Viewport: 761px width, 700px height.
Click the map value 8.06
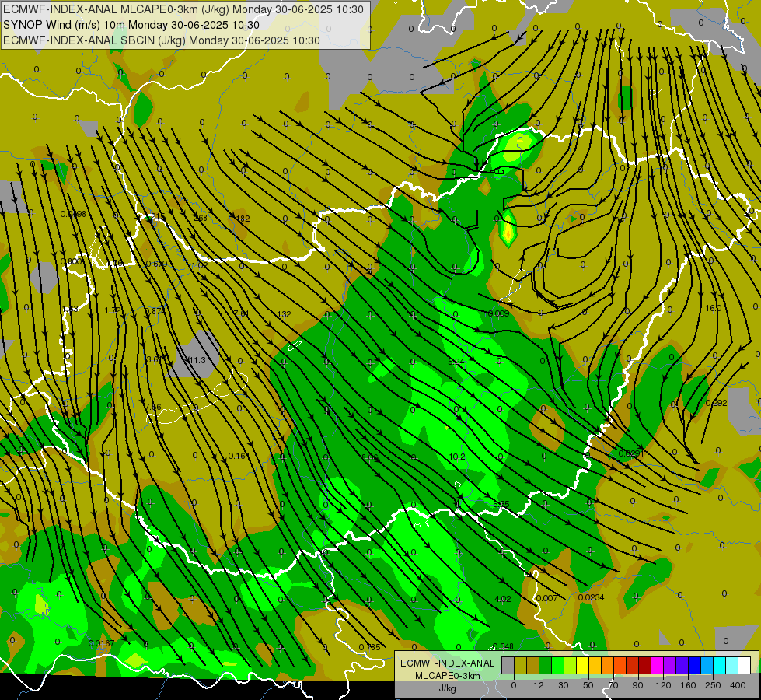(370, 457)
